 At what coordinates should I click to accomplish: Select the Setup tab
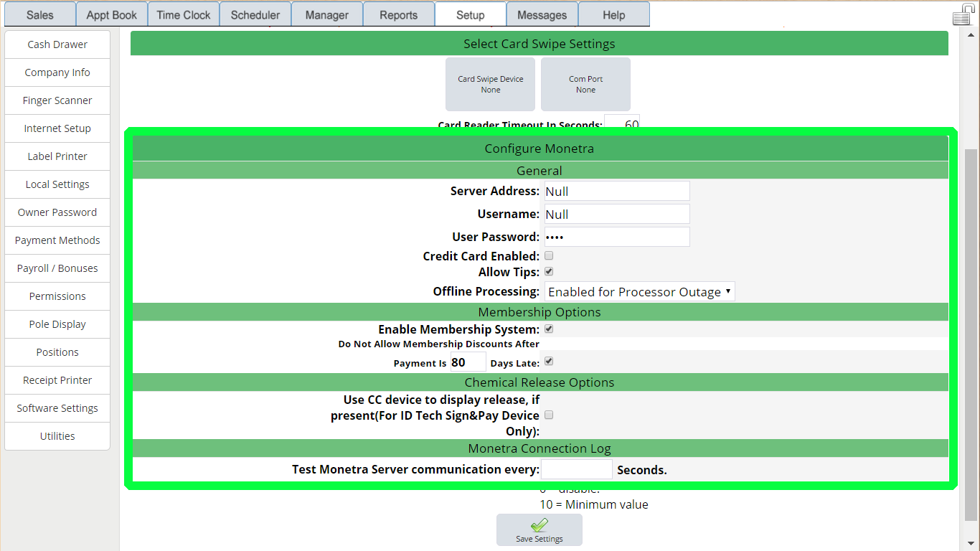(x=470, y=14)
